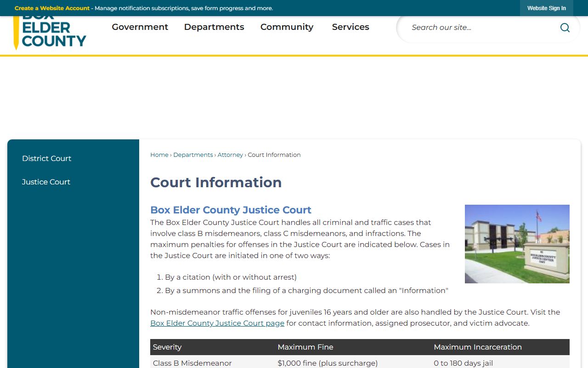The width and height of the screenshot is (588, 368).
Task: Click Create a Website Account link
Action: coord(52,8)
